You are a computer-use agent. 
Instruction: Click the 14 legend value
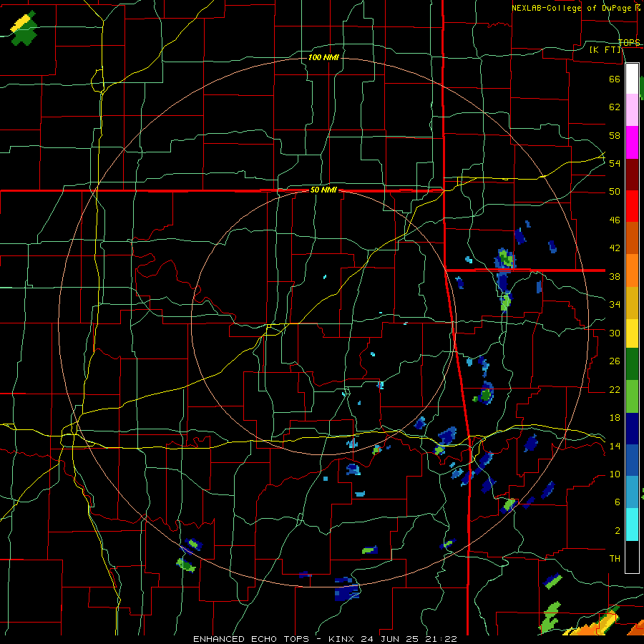tap(615, 446)
